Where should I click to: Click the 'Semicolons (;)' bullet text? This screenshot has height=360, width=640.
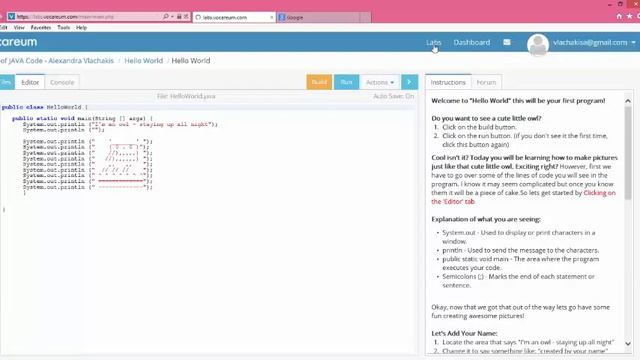point(518,281)
